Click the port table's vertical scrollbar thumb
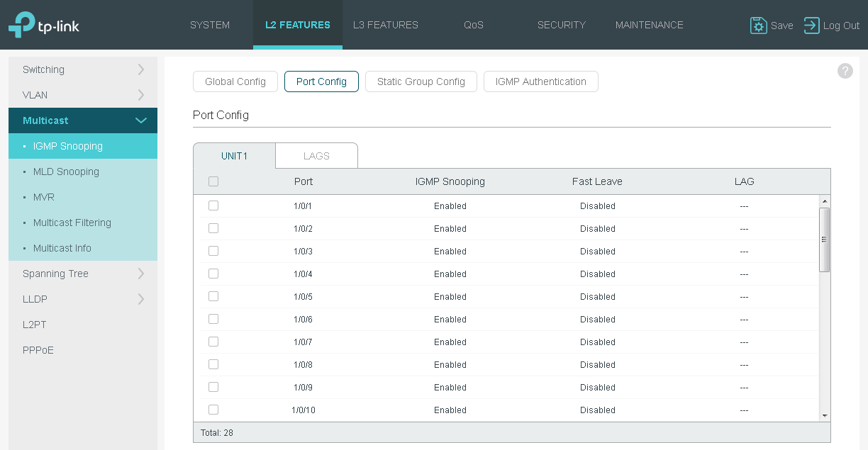868x450 pixels. click(824, 240)
